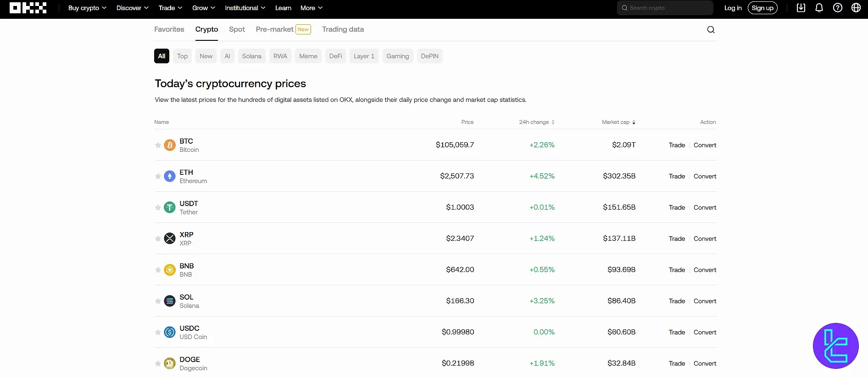Favorite BTC with its star

[158, 145]
